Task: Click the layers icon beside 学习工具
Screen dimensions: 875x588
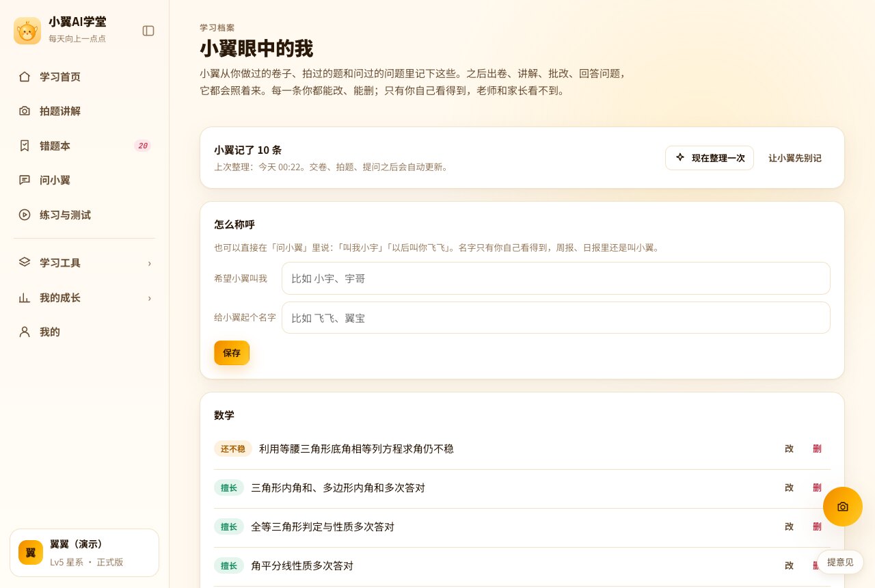Action: [25, 262]
